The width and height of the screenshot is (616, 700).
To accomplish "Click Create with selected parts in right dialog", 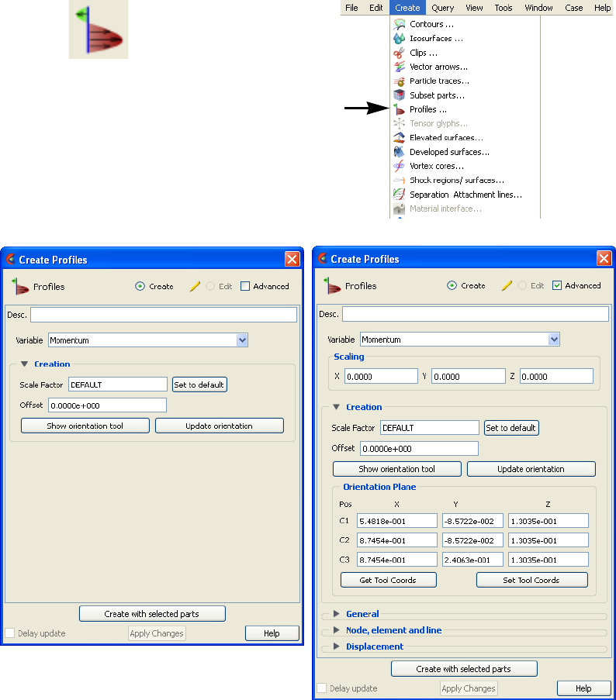I will [464, 669].
